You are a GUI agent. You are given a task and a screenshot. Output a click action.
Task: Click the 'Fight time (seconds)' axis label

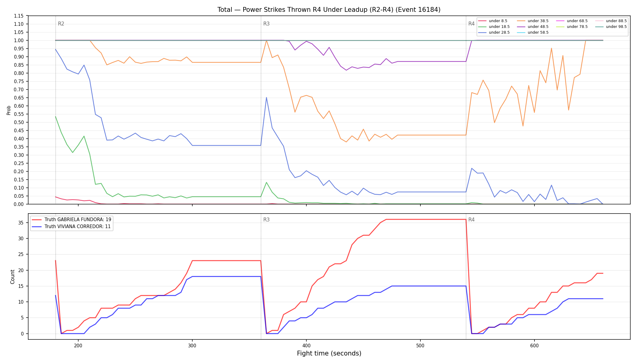click(329, 353)
